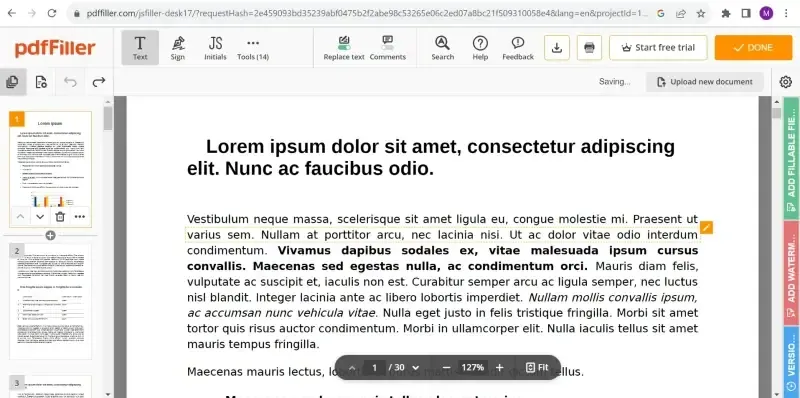Open the Search tool
Screen dimensions: 800x398
442,47
